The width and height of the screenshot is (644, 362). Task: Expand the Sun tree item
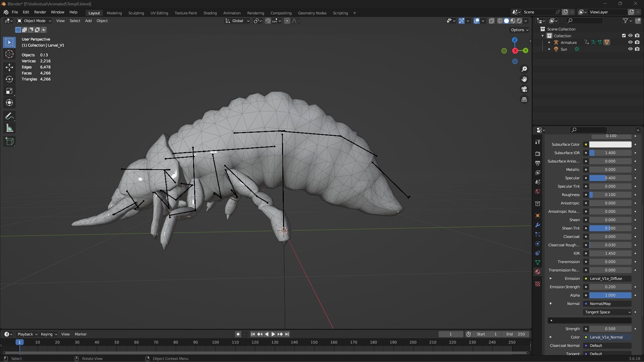coord(549,49)
